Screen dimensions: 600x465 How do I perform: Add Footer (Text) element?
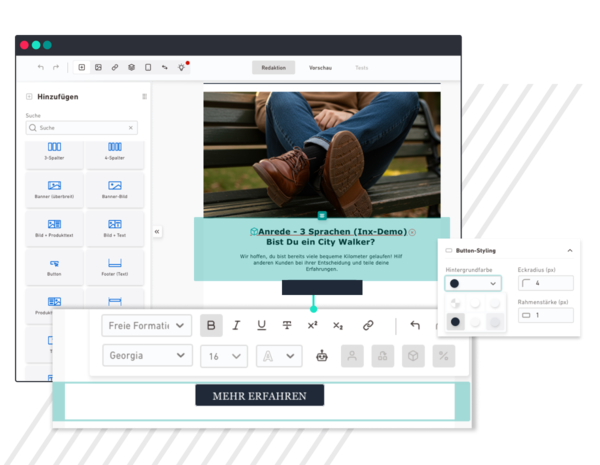coord(115,268)
